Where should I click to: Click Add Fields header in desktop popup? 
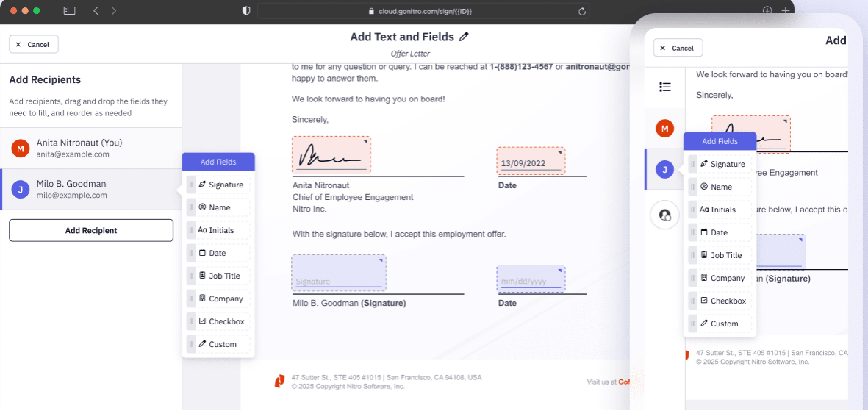point(218,162)
